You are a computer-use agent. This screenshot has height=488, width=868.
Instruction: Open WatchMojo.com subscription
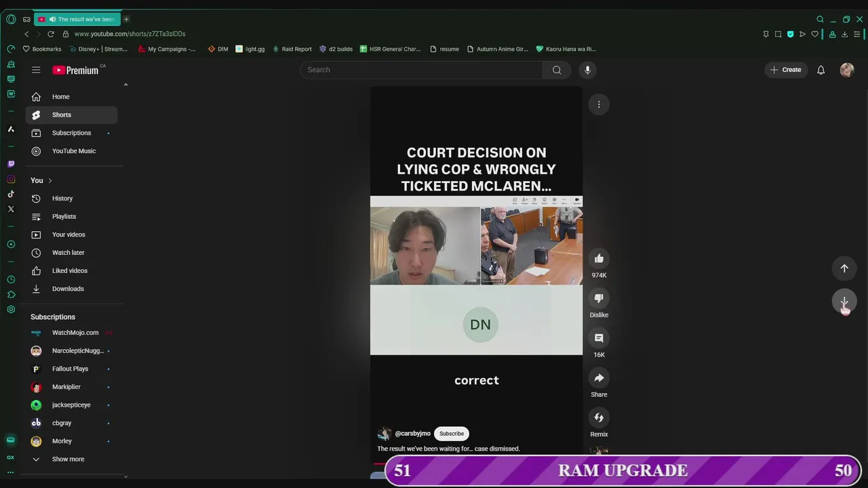(x=71, y=333)
